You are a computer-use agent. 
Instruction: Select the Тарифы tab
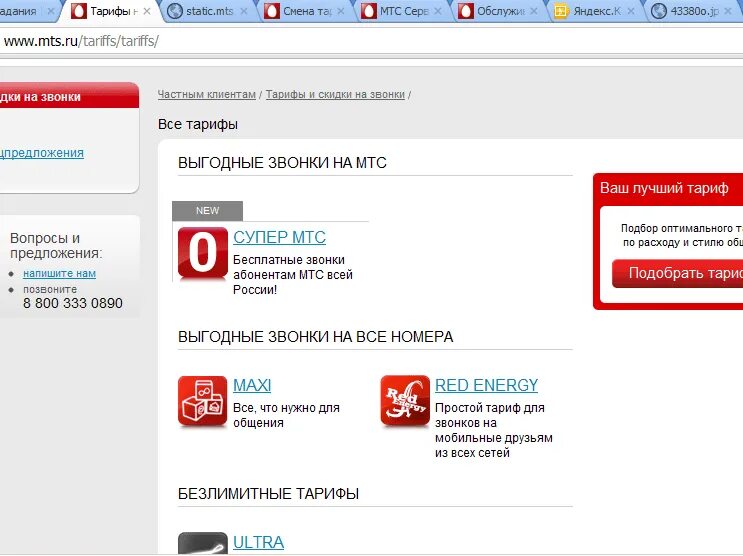click(110, 11)
